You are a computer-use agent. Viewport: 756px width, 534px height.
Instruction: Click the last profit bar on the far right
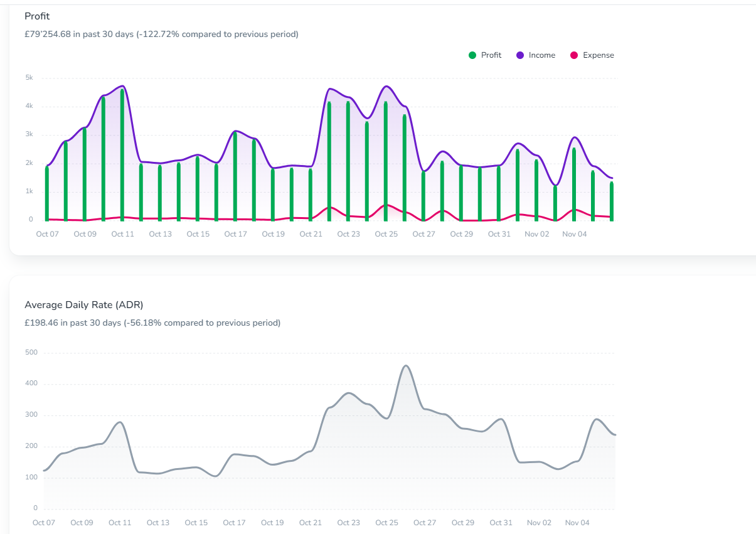coord(612,202)
